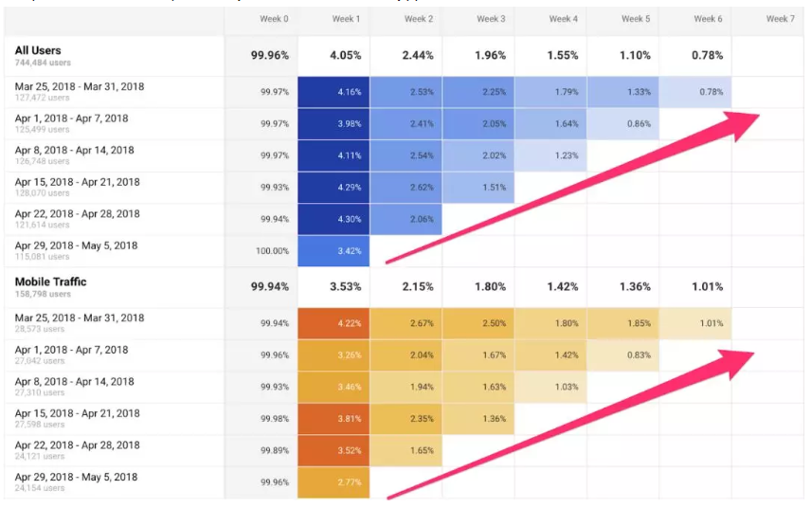The image size is (812, 508).
Task: Click the Week 7 column header
Action: [x=779, y=19]
